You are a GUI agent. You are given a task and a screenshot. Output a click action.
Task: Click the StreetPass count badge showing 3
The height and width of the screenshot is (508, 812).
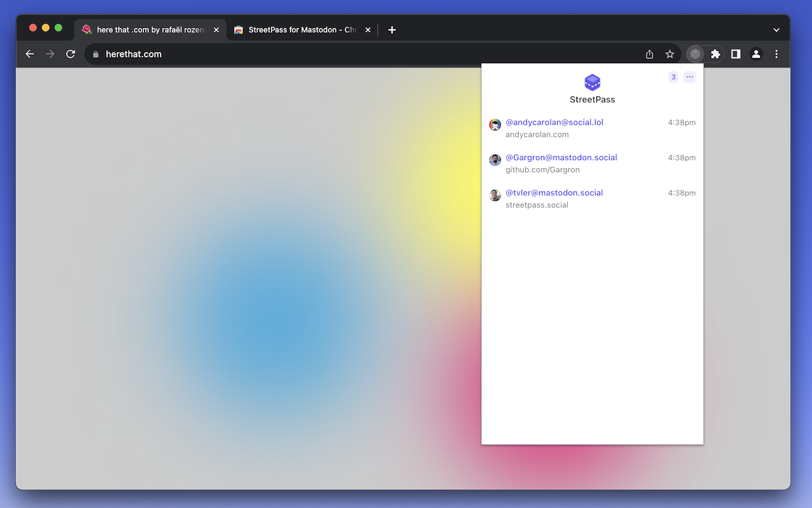pyautogui.click(x=673, y=77)
